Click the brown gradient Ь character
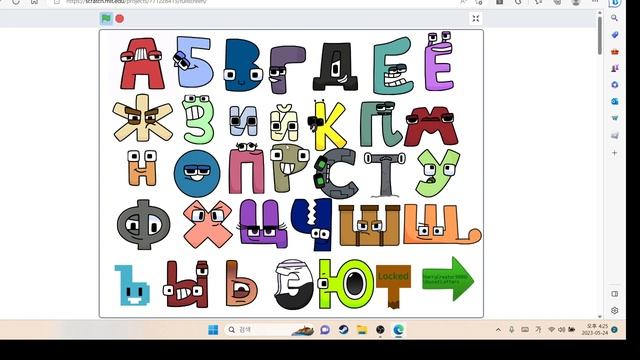 click(241, 283)
